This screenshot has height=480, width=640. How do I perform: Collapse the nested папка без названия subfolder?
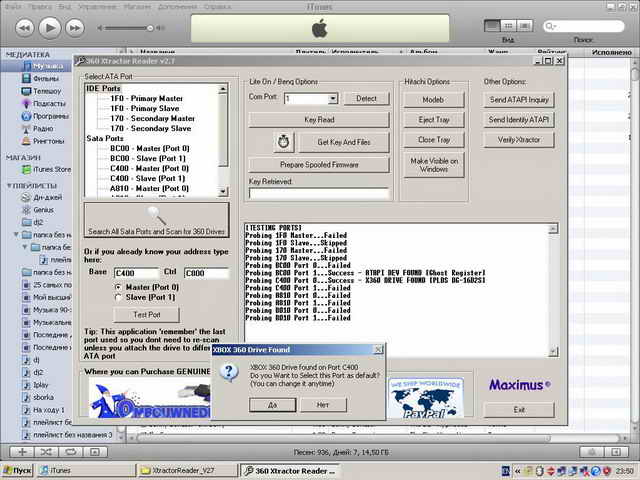pyautogui.click(x=25, y=247)
